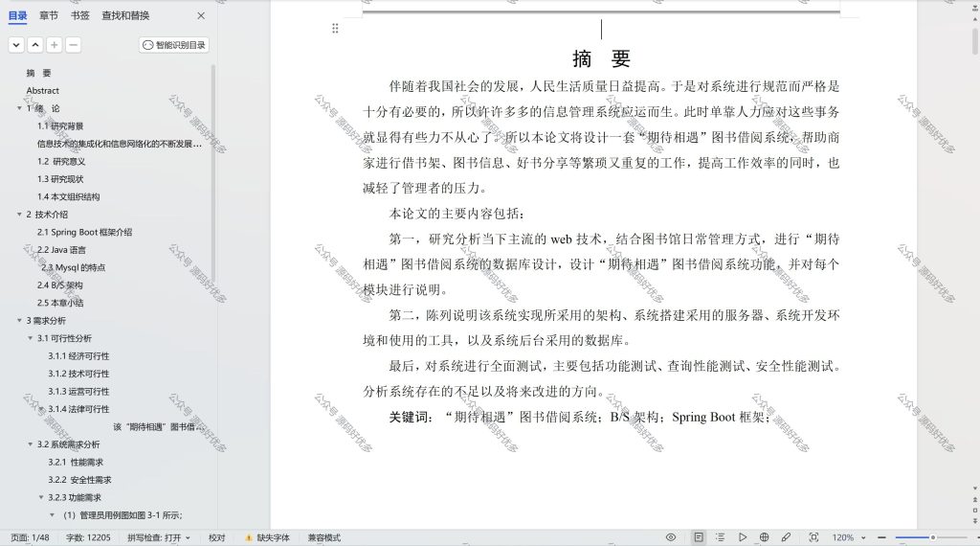Select 3.1.1 经济可行性 entry

click(78, 356)
